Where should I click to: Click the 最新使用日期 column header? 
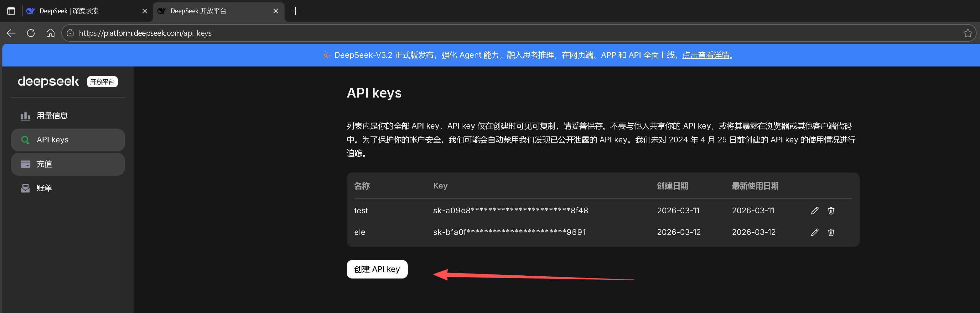point(755,186)
